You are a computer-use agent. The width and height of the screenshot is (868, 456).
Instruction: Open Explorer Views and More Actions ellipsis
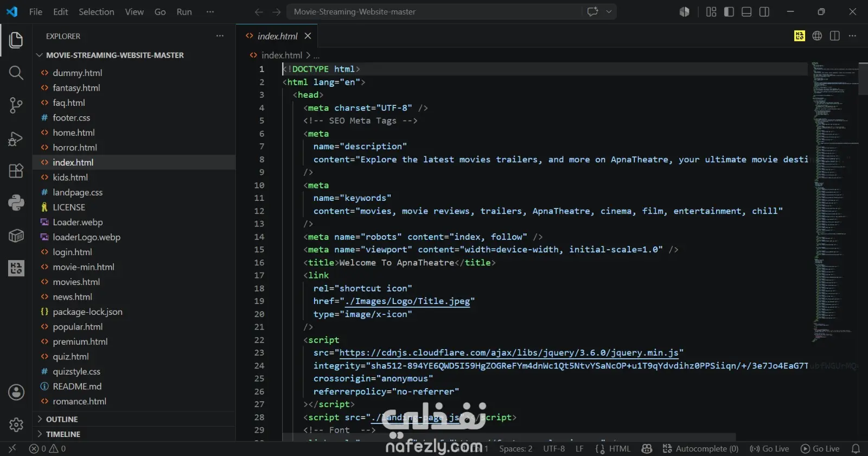pos(220,36)
